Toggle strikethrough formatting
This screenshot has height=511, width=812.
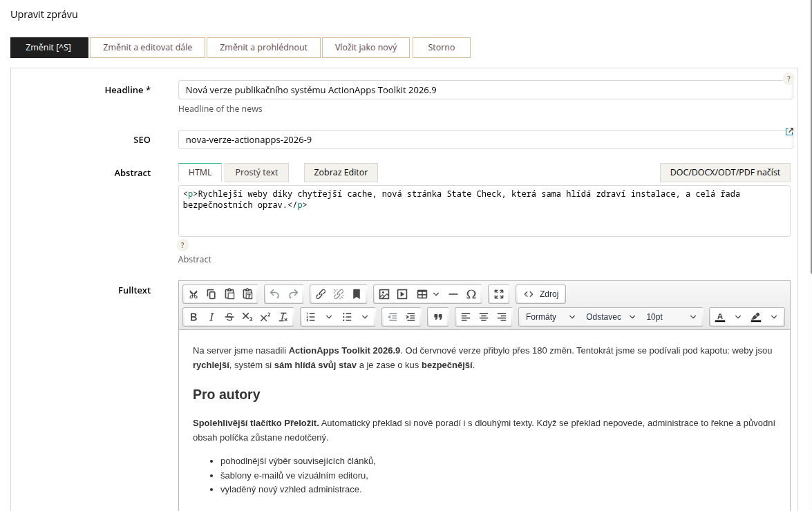pos(229,317)
